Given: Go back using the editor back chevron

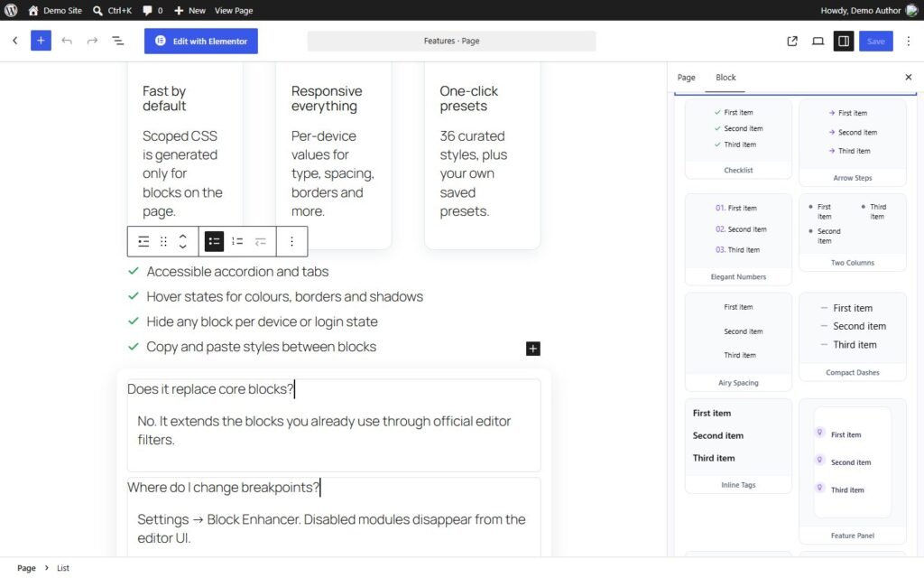Looking at the screenshot, I should point(15,41).
